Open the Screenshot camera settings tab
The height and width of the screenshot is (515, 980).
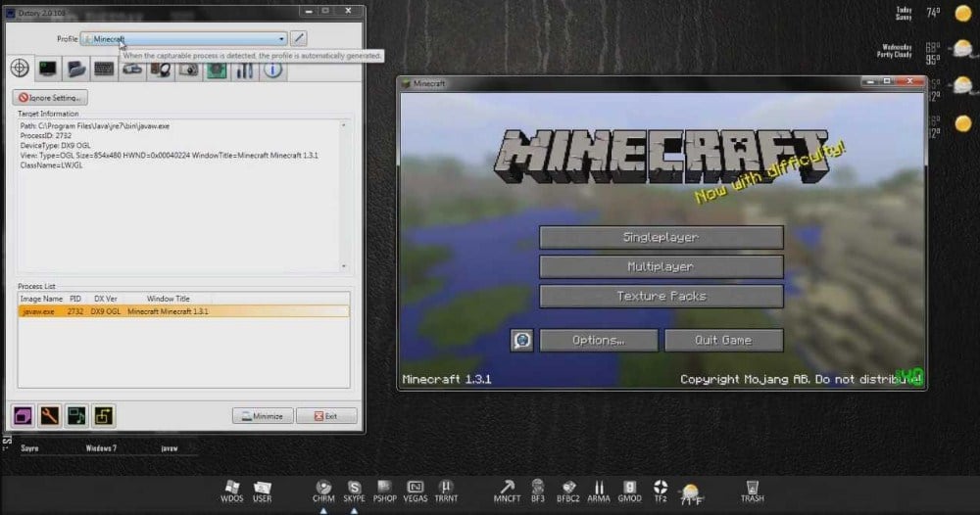[x=188, y=69]
